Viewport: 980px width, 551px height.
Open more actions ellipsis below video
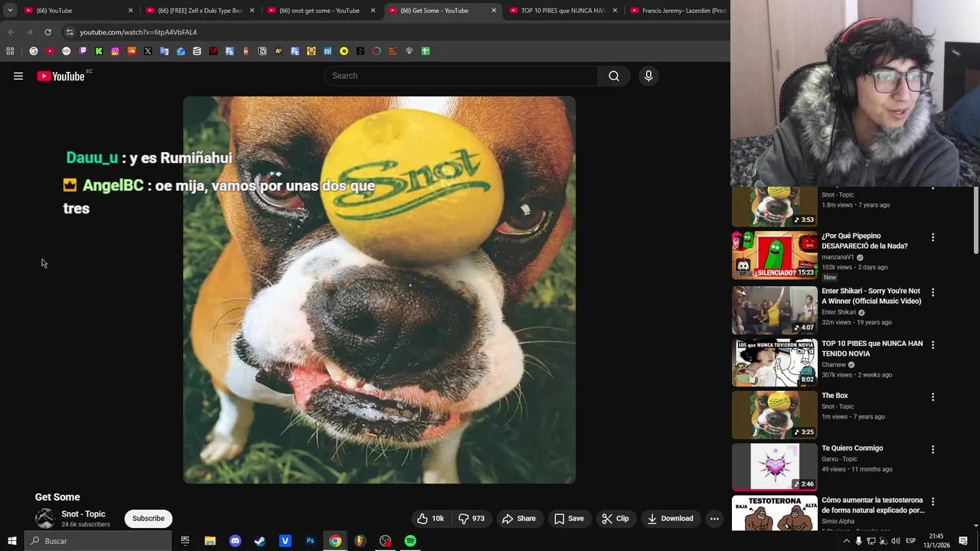(714, 518)
